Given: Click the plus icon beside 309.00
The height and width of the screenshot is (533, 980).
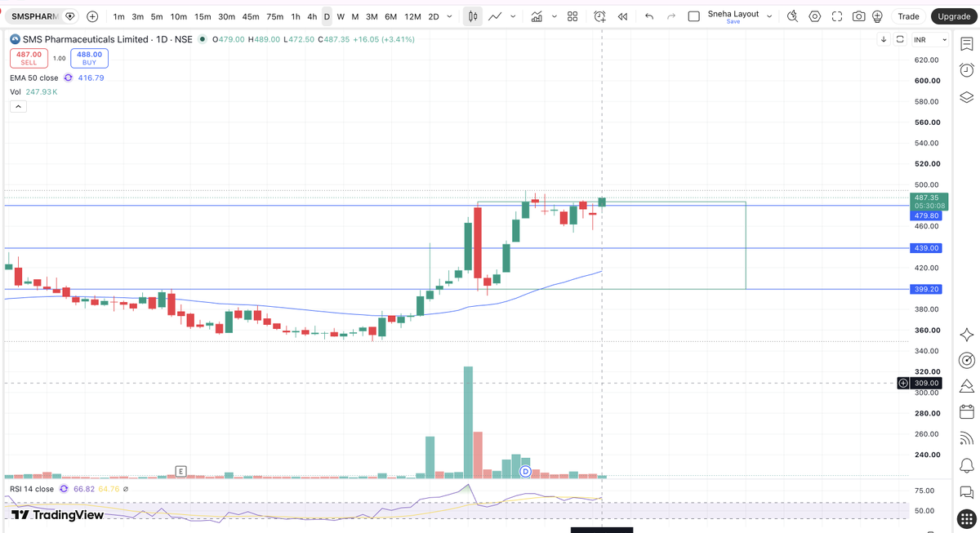Looking at the screenshot, I should (x=903, y=383).
